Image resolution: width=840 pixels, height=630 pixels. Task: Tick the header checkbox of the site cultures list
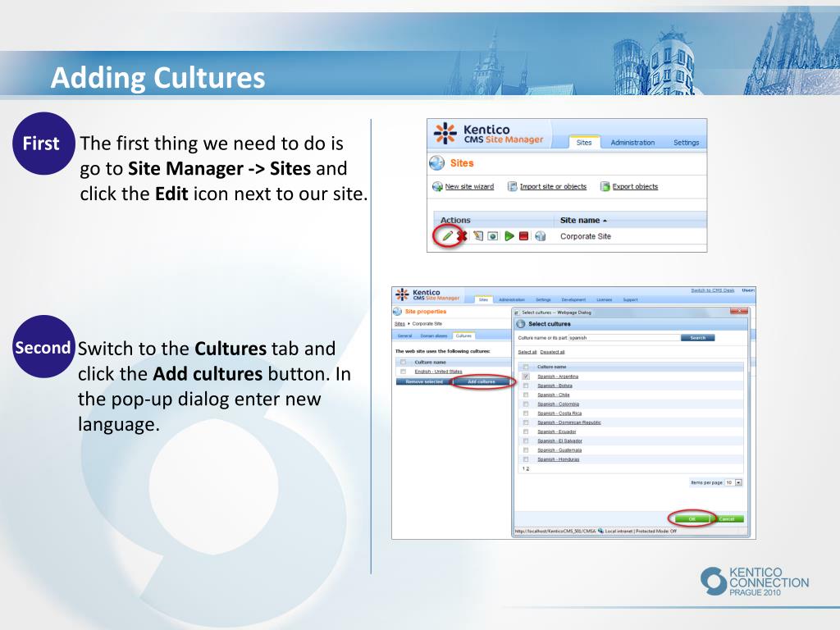[x=403, y=362]
